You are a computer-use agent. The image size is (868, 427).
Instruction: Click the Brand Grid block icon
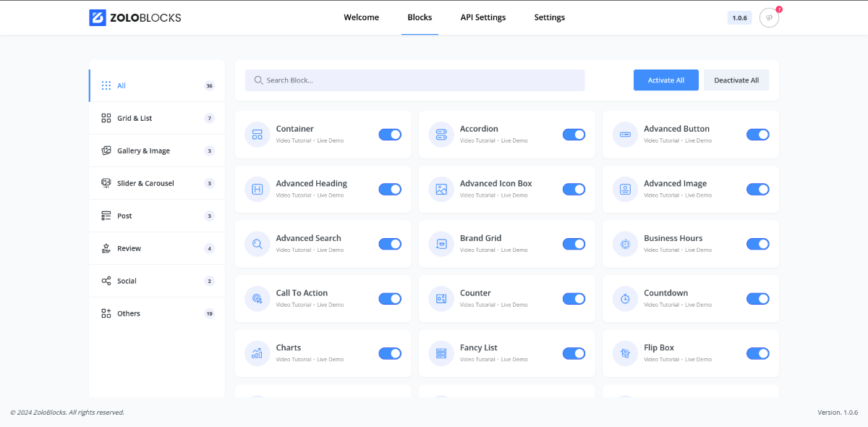(x=441, y=244)
